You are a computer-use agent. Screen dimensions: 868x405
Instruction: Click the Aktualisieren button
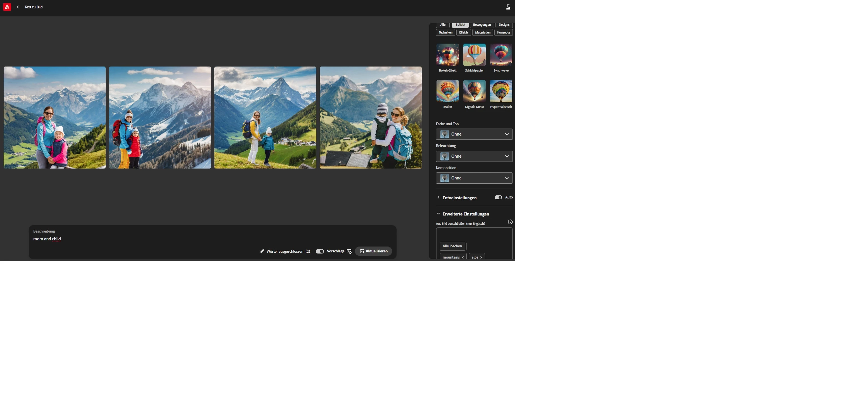click(373, 251)
